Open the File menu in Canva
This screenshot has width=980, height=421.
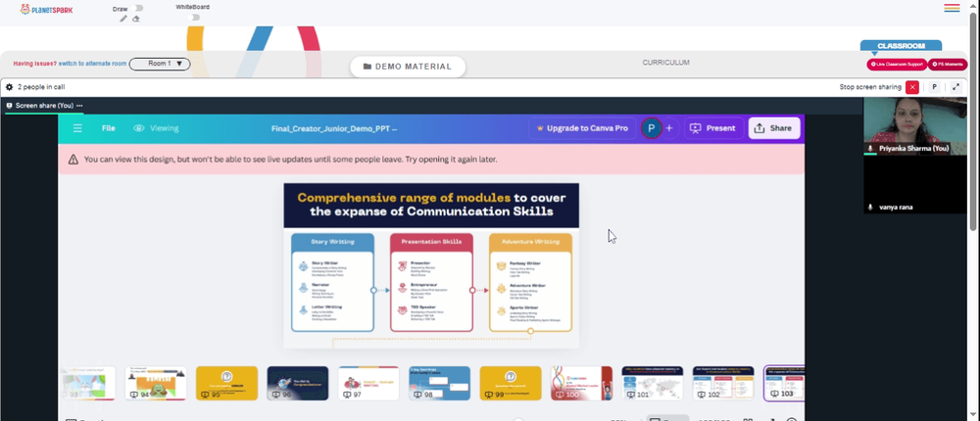pyautogui.click(x=109, y=128)
